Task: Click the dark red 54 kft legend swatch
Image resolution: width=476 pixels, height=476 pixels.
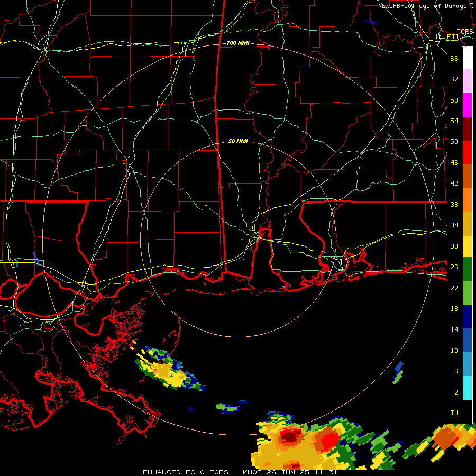Action: 467,129
